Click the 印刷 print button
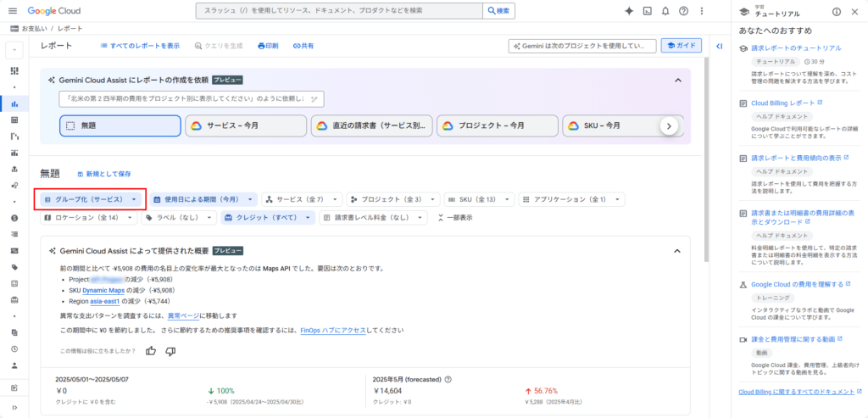This screenshot has width=868, height=418. tap(268, 46)
